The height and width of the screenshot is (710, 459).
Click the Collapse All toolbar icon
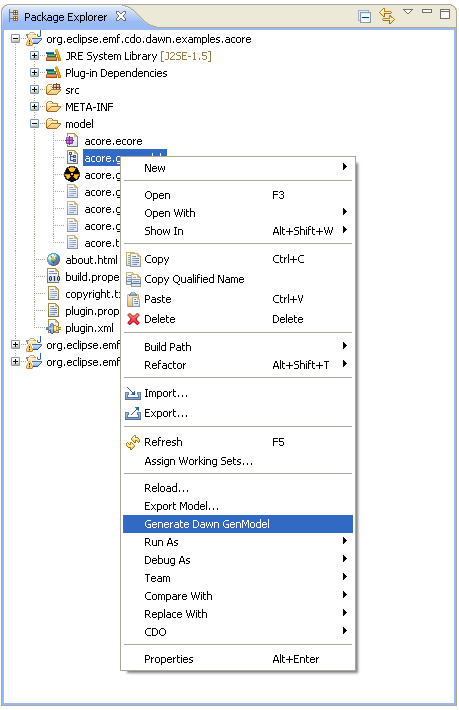point(364,16)
